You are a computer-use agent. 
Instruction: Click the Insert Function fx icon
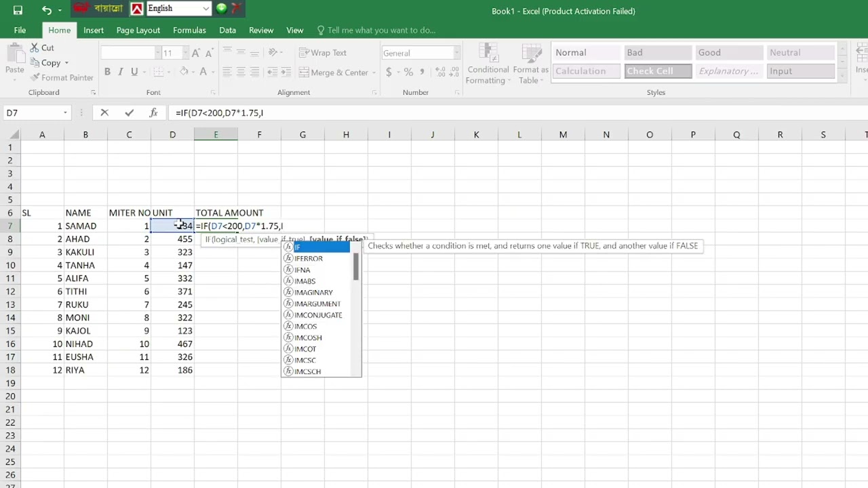click(154, 113)
